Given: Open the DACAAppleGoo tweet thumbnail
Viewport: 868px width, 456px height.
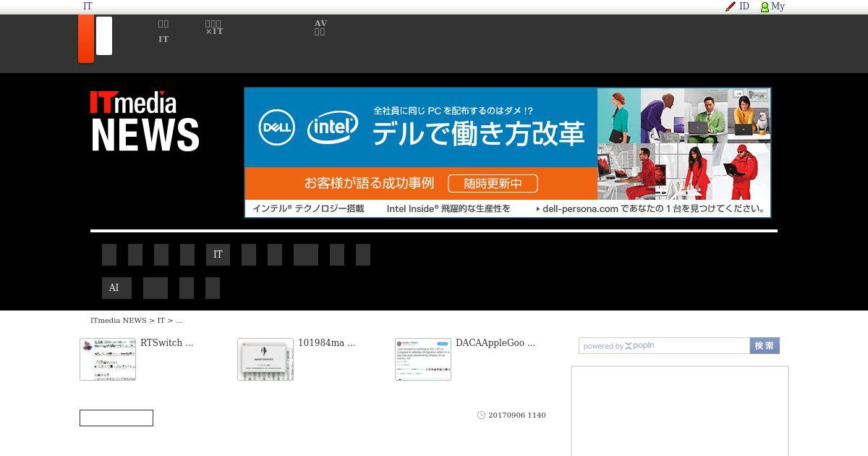Looking at the screenshot, I should (423, 359).
